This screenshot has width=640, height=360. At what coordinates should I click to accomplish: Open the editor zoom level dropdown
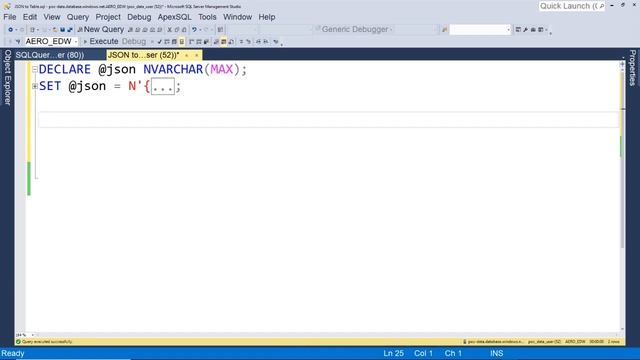(33, 335)
